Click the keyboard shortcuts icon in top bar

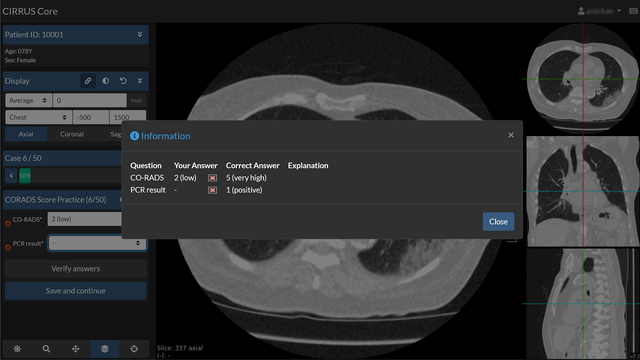[x=633, y=11]
